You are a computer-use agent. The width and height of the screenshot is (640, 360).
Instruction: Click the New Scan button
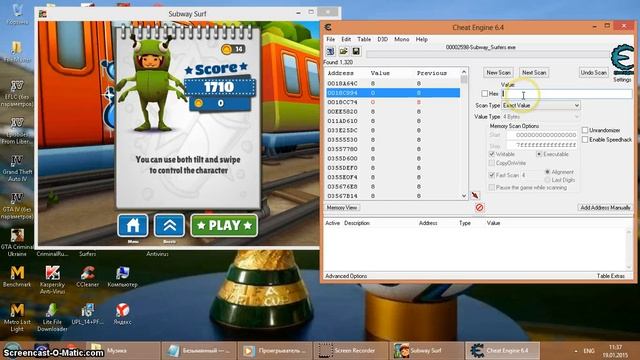(498, 72)
